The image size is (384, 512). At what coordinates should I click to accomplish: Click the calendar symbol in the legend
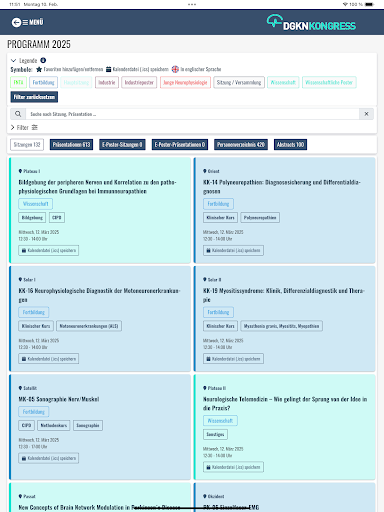[x=108, y=69]
